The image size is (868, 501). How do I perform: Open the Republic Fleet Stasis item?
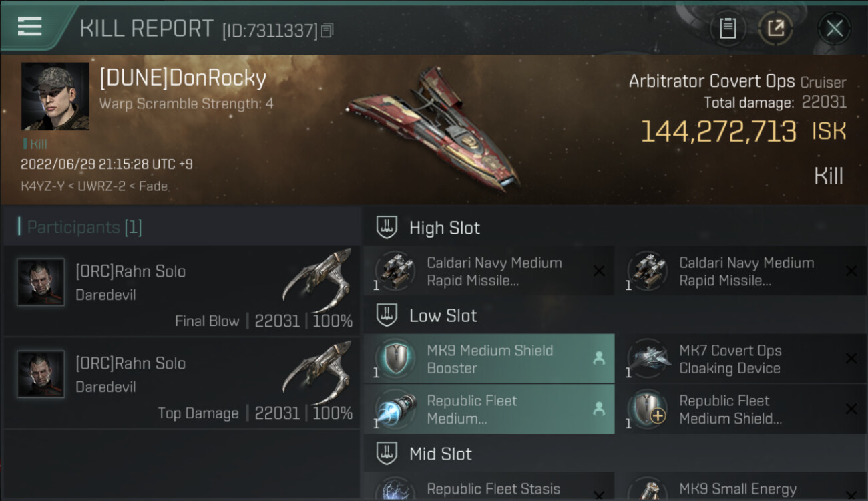493,489
